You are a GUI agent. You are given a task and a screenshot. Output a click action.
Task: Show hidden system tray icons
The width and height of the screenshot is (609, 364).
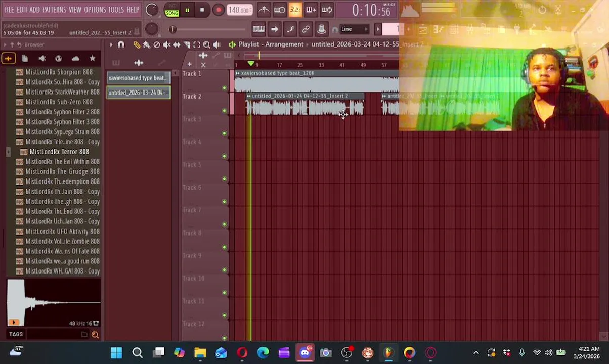[x=476, y=353]
